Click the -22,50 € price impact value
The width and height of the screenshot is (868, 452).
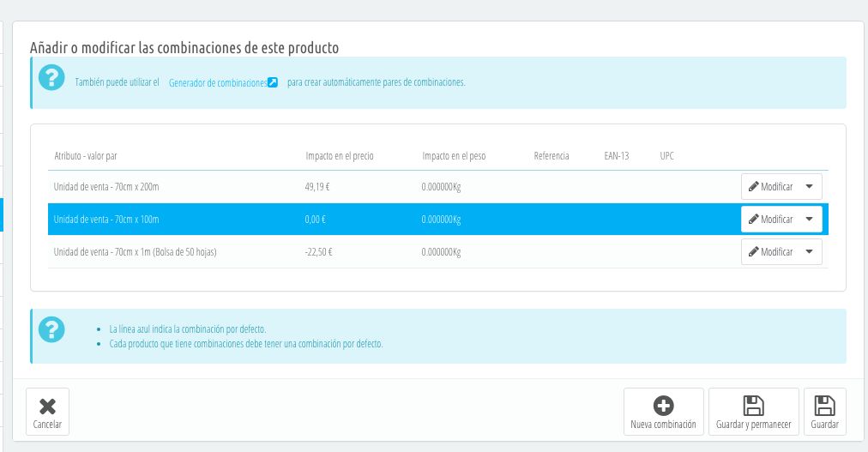(318, 251)
